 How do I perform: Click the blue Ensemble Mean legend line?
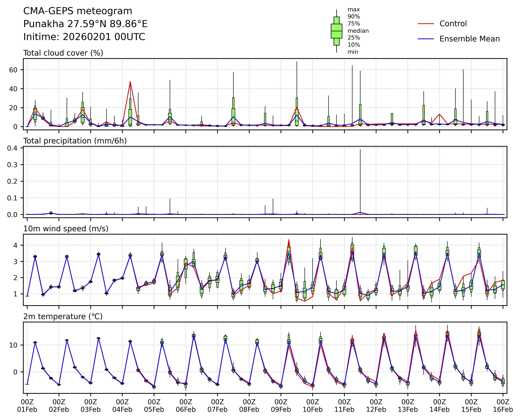[426, 39]
